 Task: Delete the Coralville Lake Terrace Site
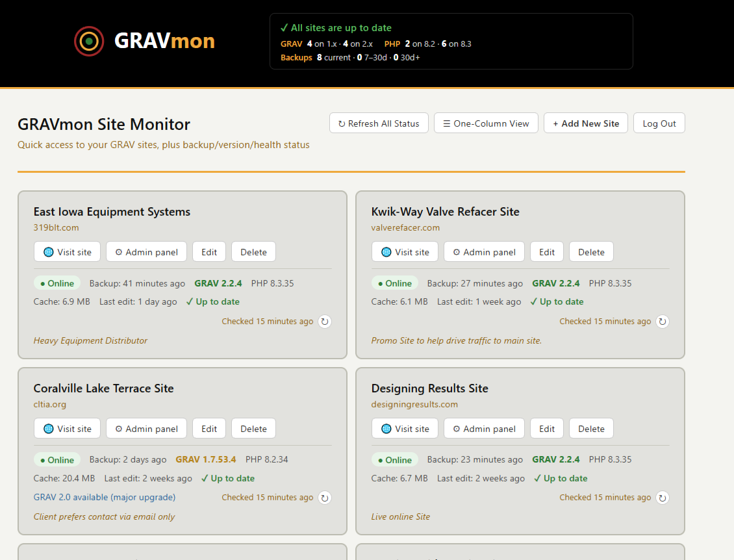pos(254,428)
